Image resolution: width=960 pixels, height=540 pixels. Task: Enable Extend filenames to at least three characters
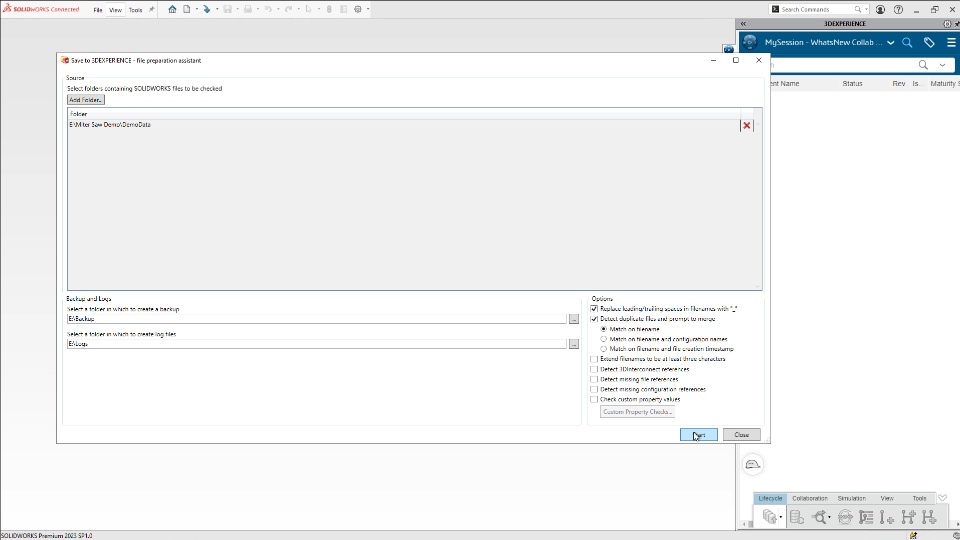tap(594, 359)
